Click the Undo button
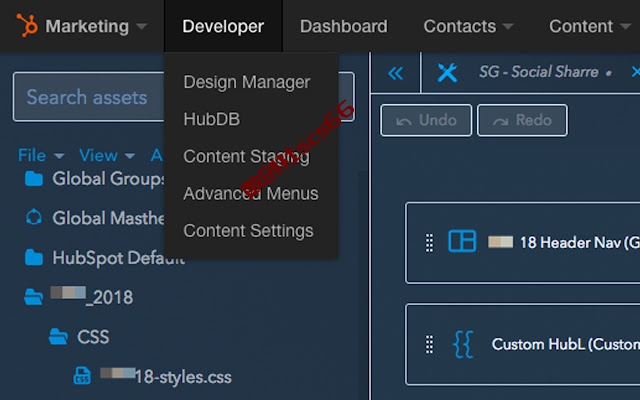Image resolution: width=640 pixels, height=400 pixels. (x=426, y=120)
